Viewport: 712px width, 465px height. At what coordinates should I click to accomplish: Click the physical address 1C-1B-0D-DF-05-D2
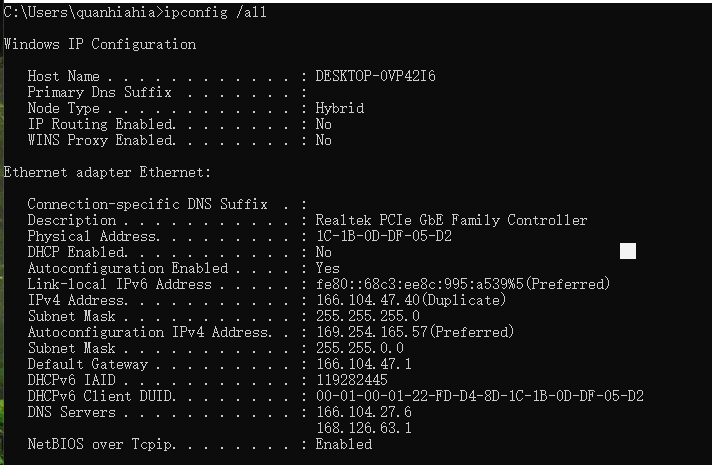click(384, 236)
